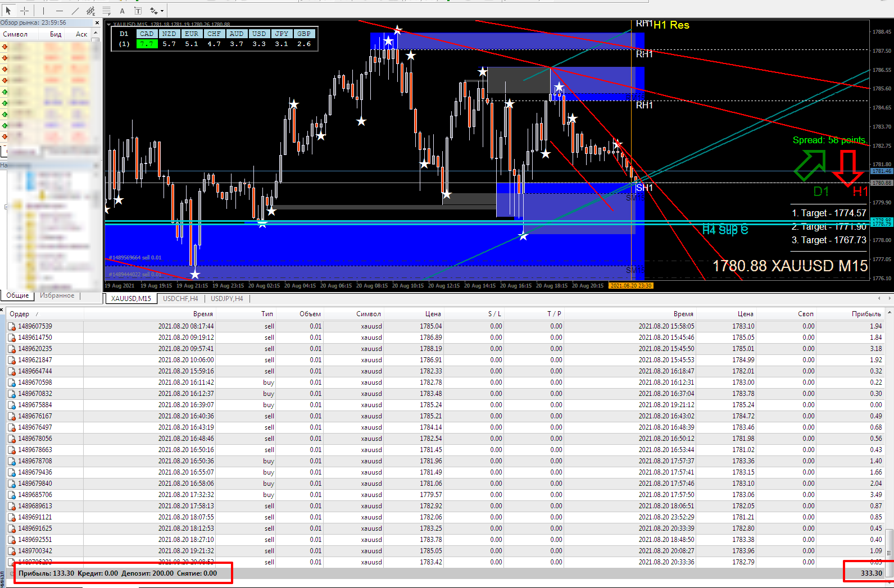Select order number 1489679840

click(x=35, y=484)
